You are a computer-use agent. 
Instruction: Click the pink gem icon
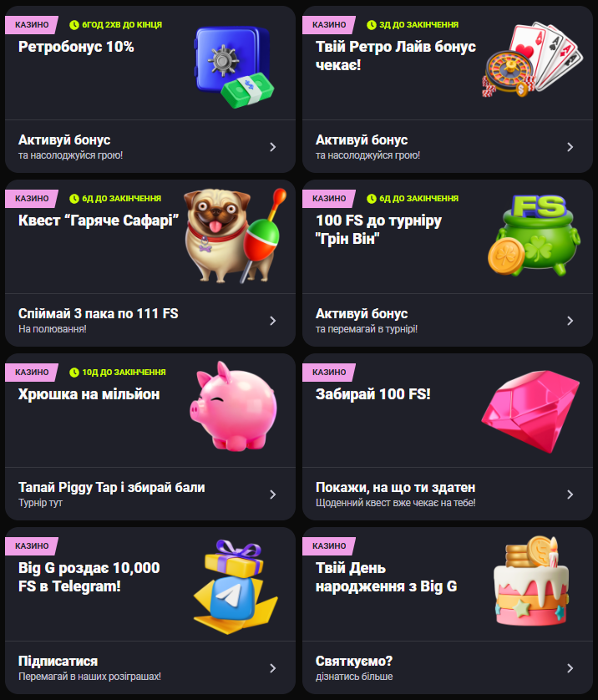[x=530, y=411]
